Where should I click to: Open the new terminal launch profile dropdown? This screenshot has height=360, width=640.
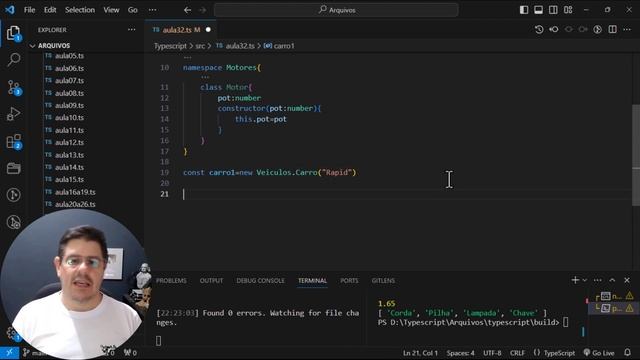pos(584,280)
